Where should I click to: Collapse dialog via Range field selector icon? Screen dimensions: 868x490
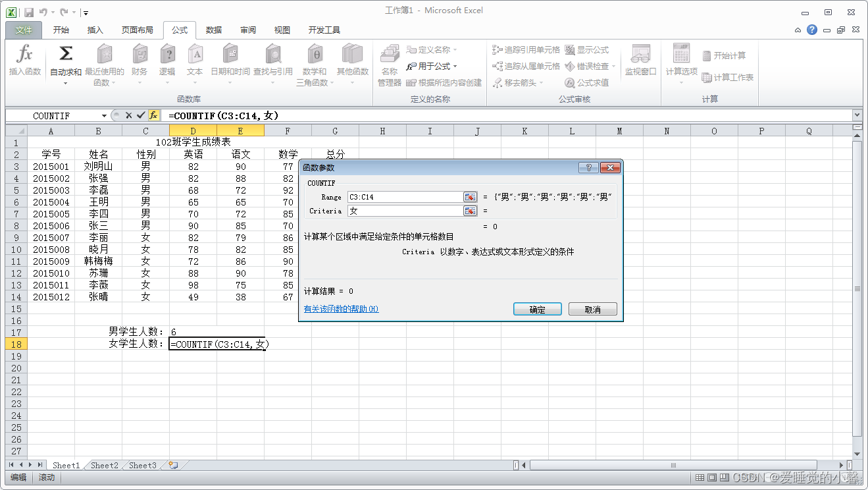[470, 197]
